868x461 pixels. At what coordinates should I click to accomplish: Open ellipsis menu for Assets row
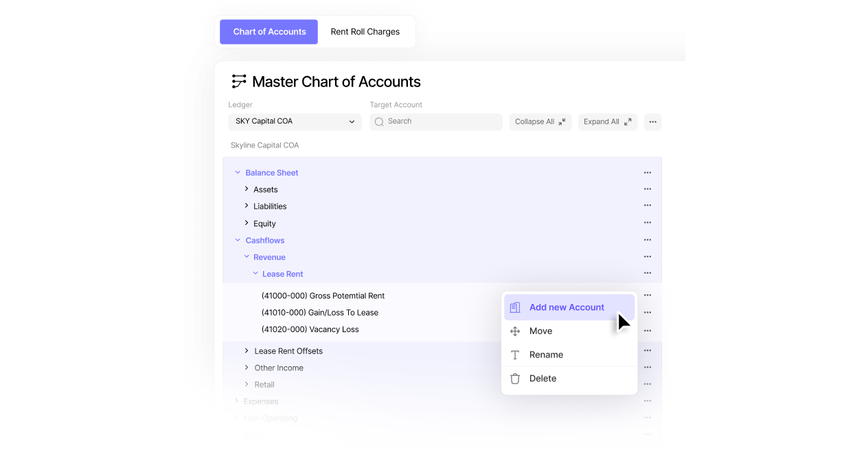(x=647, y=189)
